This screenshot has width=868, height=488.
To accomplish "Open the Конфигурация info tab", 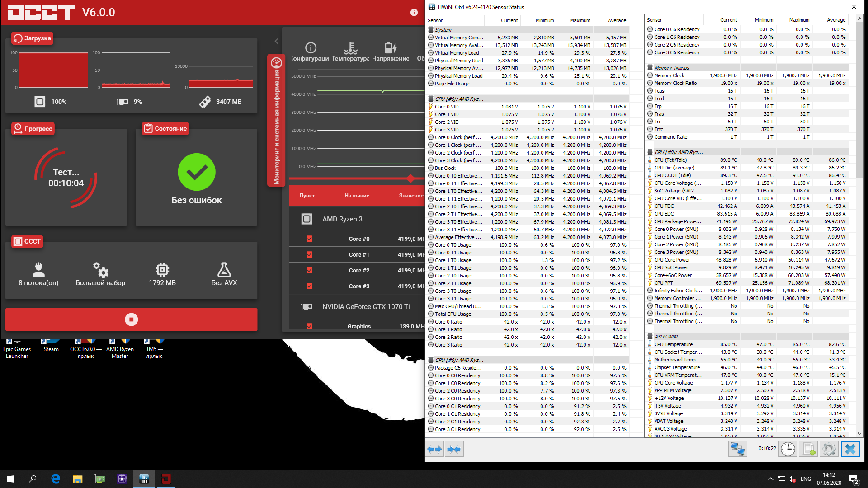I will click(x=311, y=52).
